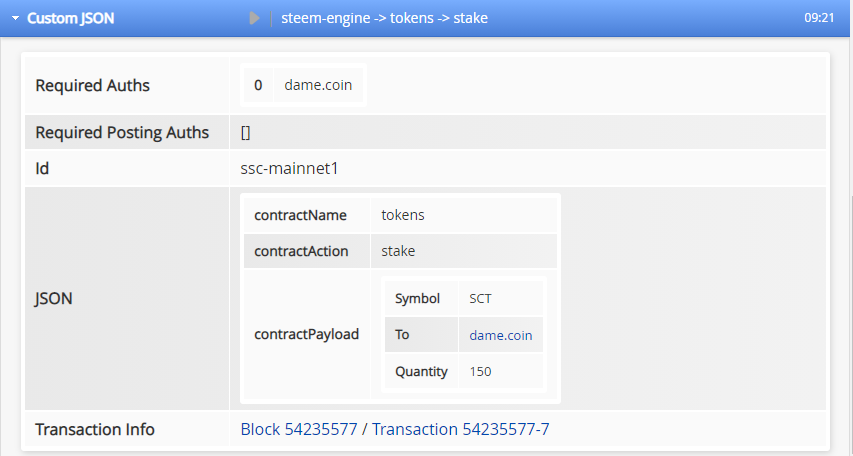The image size is (853, 456).
Task: Click dame.coin in Required Auths
Action: pyautogui.click(x=318, y=85)
